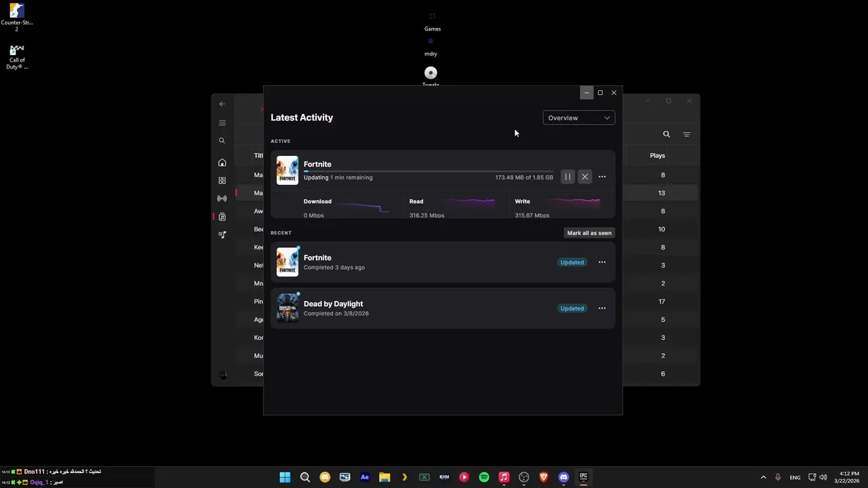Click the Dead by Daylight title
868x488 pixels.
(333, 304)
